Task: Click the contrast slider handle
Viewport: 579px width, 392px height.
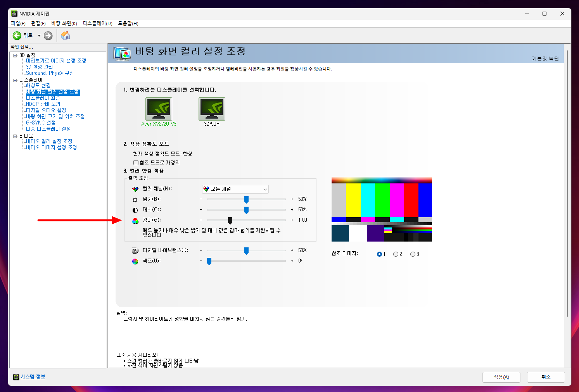Action: (246, 210)
